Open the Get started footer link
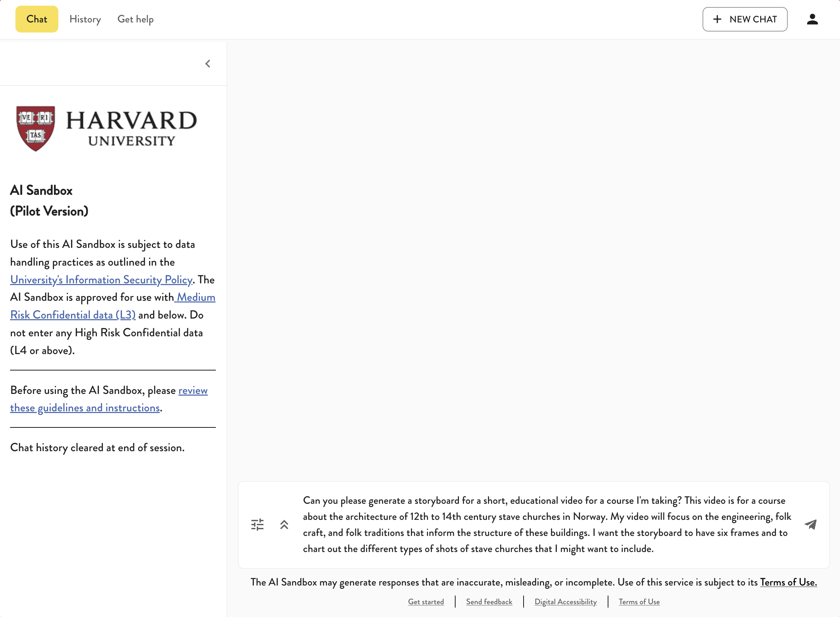The width and height of the screenshot is (840, 617). pyautogui.click(x=426, y=602)
